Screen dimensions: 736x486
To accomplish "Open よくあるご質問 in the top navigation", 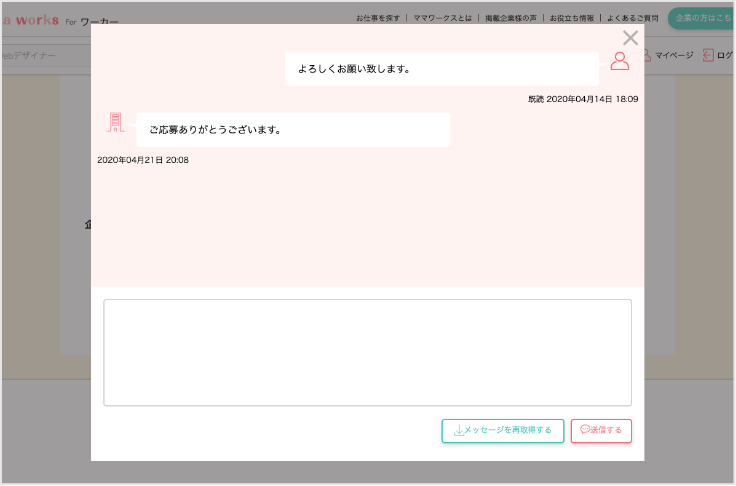I will pos(633,18).
